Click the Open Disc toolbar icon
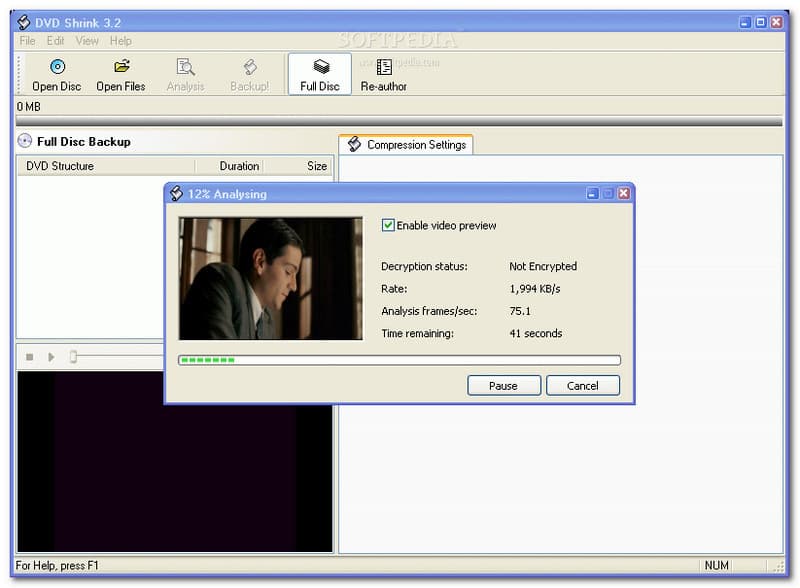The height and width of the screenshot is (588, 800). pos(56,68)
